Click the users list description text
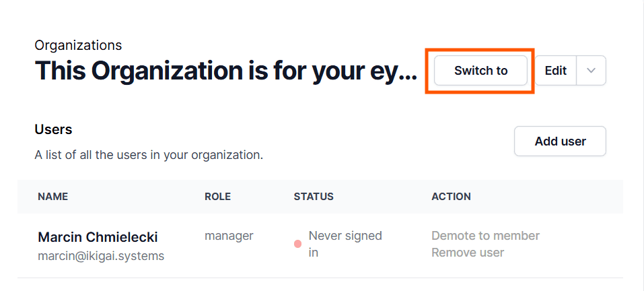Screen dimensions: 644x291 click(148, 156)
